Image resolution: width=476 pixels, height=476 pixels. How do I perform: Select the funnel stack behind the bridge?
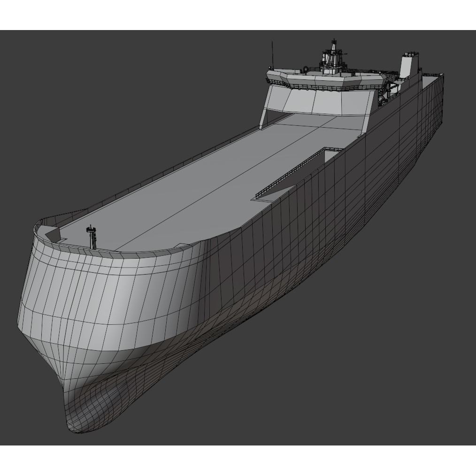(409, 65)
